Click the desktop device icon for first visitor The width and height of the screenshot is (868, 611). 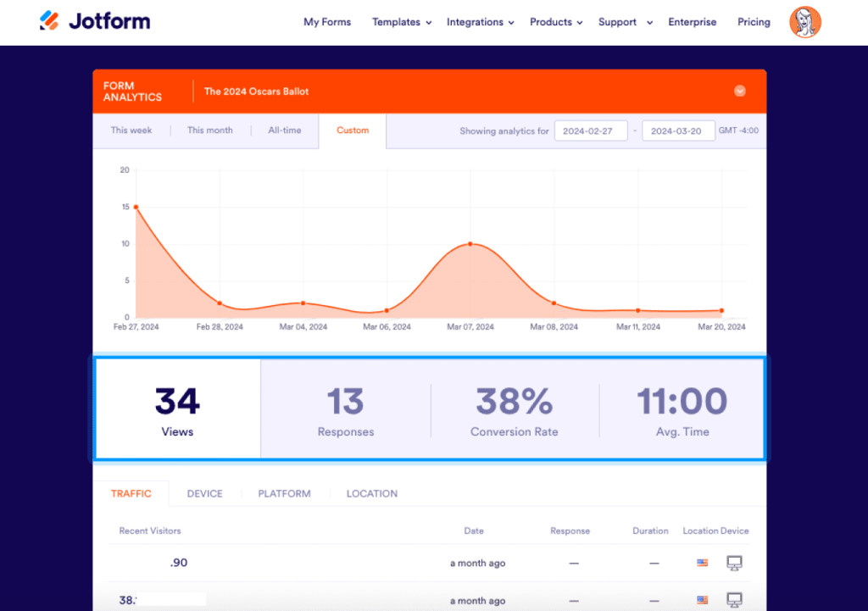pos(734,562)
